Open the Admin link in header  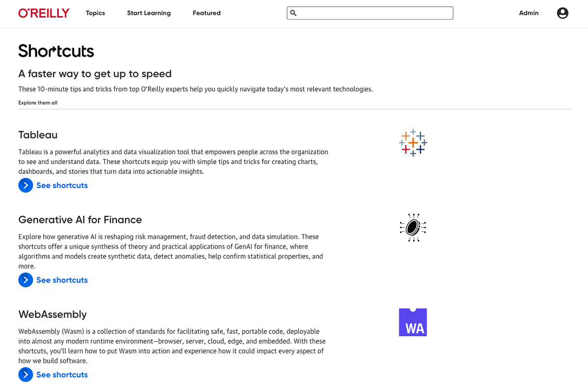tap(529, 13)
